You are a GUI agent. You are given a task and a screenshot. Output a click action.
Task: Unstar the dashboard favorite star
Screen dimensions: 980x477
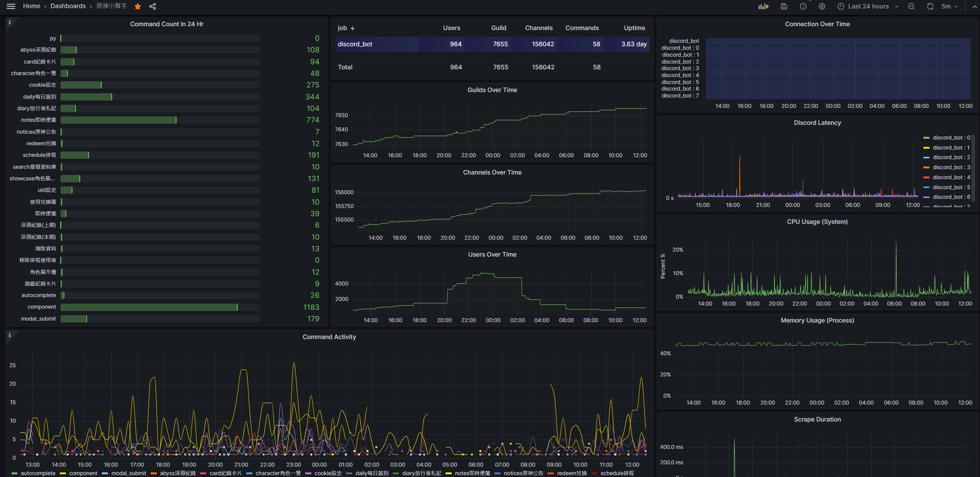138,7
